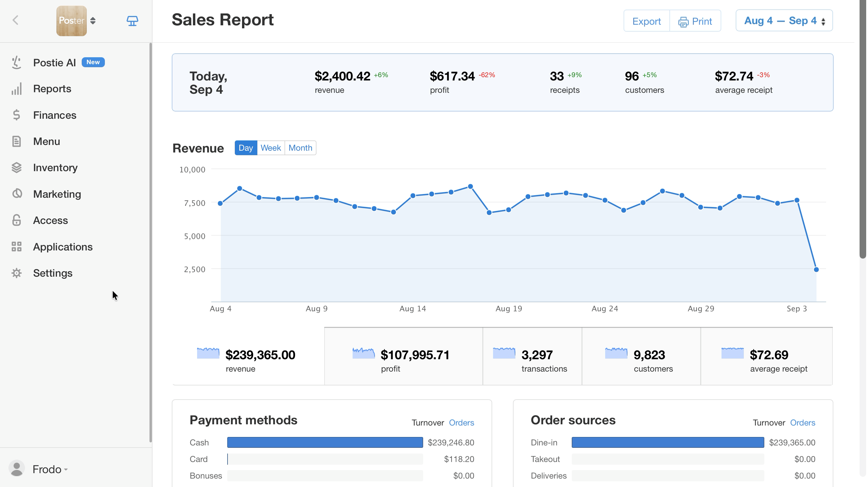The image size is (868, 487).
Task: Click today's $617.34 profit figure
Action: pyautogui.click(x=452, y=76)
